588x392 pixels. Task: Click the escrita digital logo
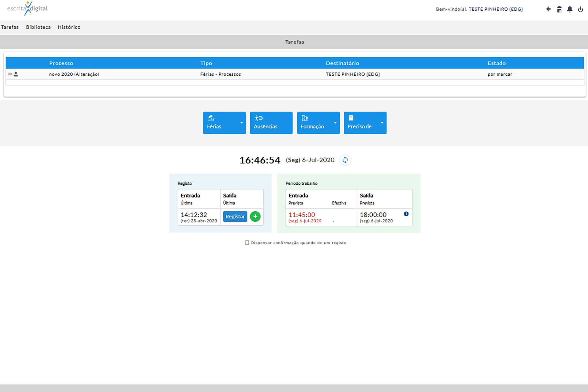coord(28,9)
